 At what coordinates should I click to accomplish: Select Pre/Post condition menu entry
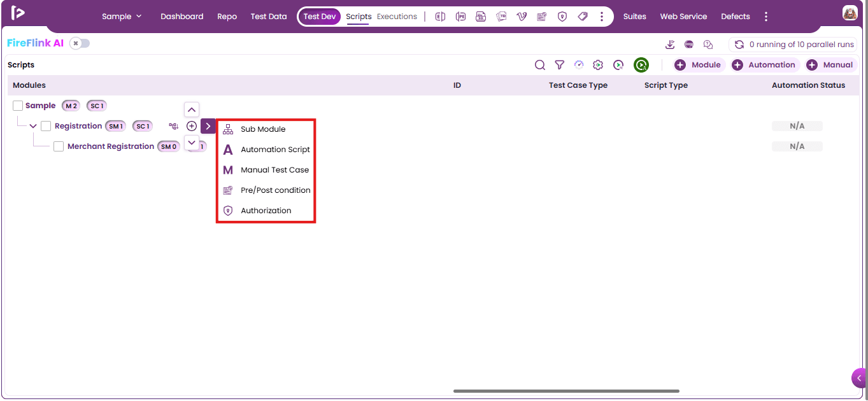pos(266,190)
